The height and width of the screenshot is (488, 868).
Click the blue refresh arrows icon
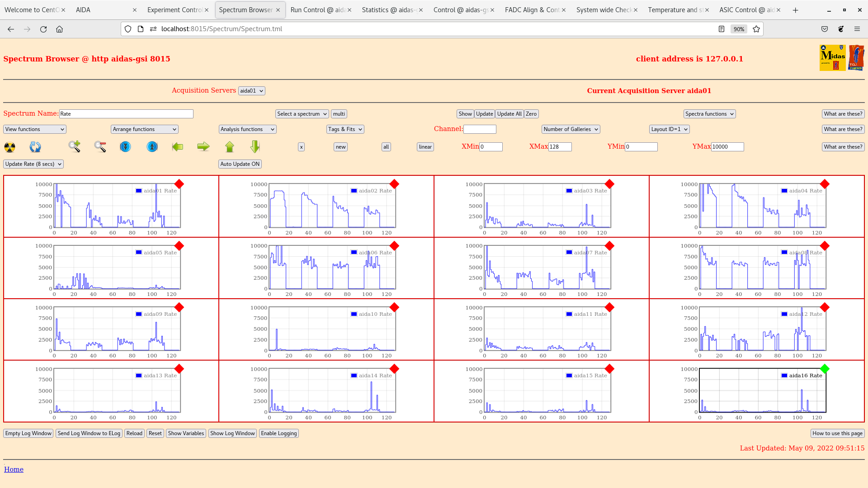tap(35, 147)
